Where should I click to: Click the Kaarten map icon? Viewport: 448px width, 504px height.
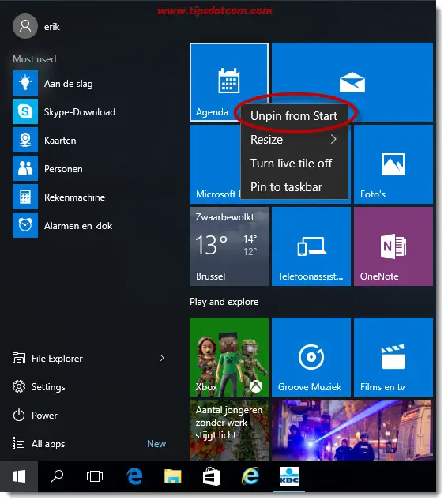[25, 140]
